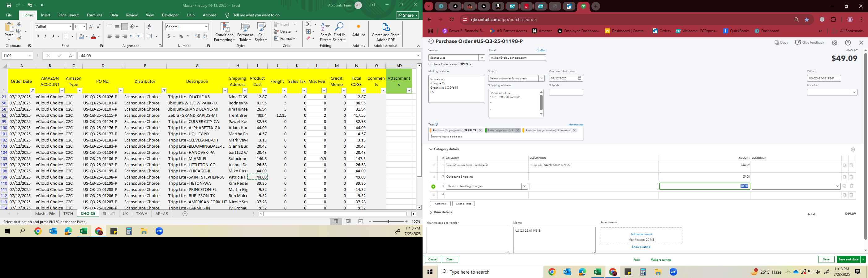
Task: Apply the red Font Color swatch
Action: (x=93, y=36)
